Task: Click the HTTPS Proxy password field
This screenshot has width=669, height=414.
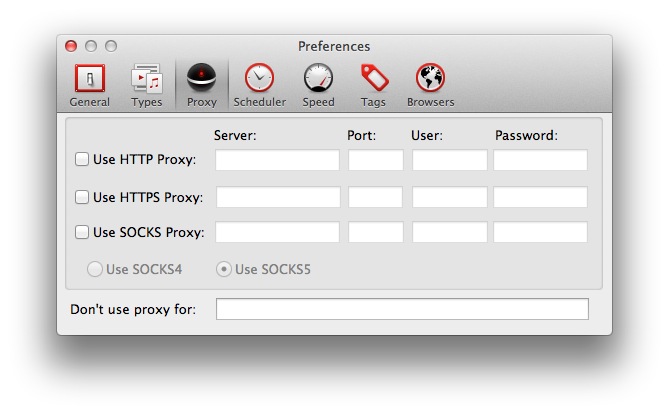Action: click(x=540, y=197)
